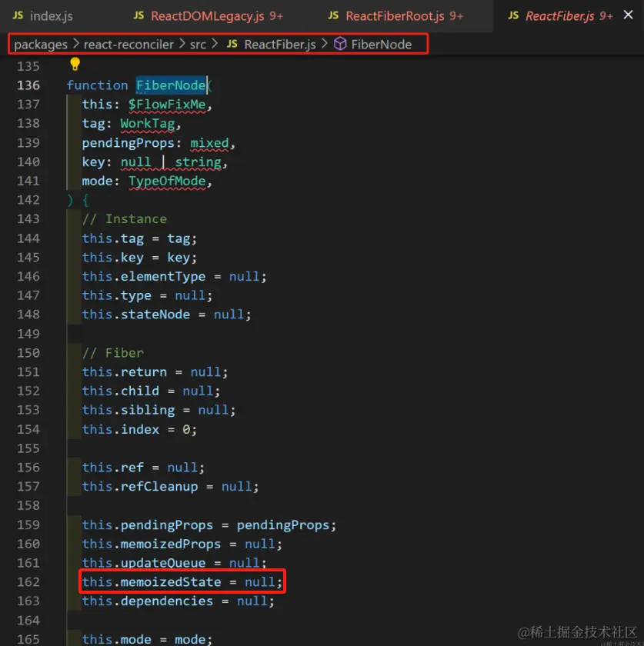The image size is (644, 646).
Task: Click 'this.memoizedProps = null;' line
Action: point(182,544)
